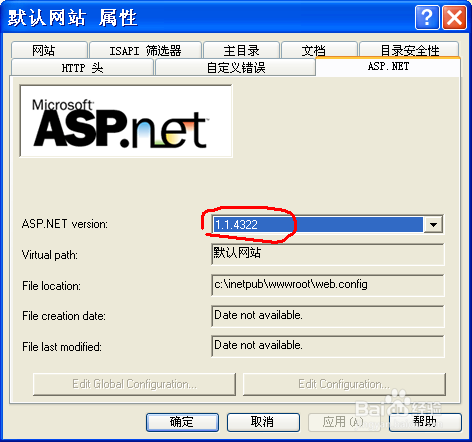Open the ASP.NET version dropdown arrow

coord(433,224)
